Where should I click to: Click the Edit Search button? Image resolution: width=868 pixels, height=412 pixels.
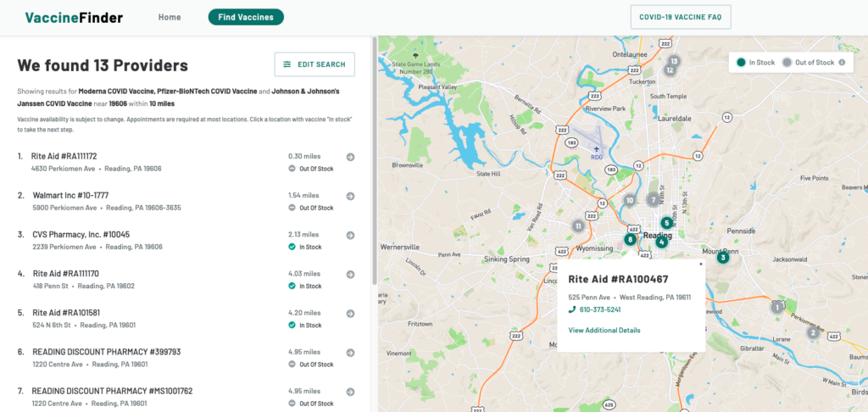(x=314, y=64)
